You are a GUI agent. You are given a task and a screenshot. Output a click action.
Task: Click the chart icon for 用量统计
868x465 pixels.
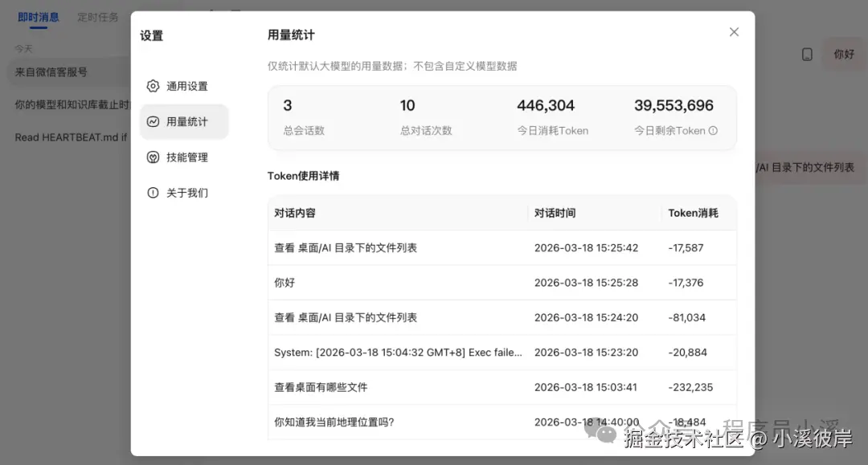click(x=153, y=121)
